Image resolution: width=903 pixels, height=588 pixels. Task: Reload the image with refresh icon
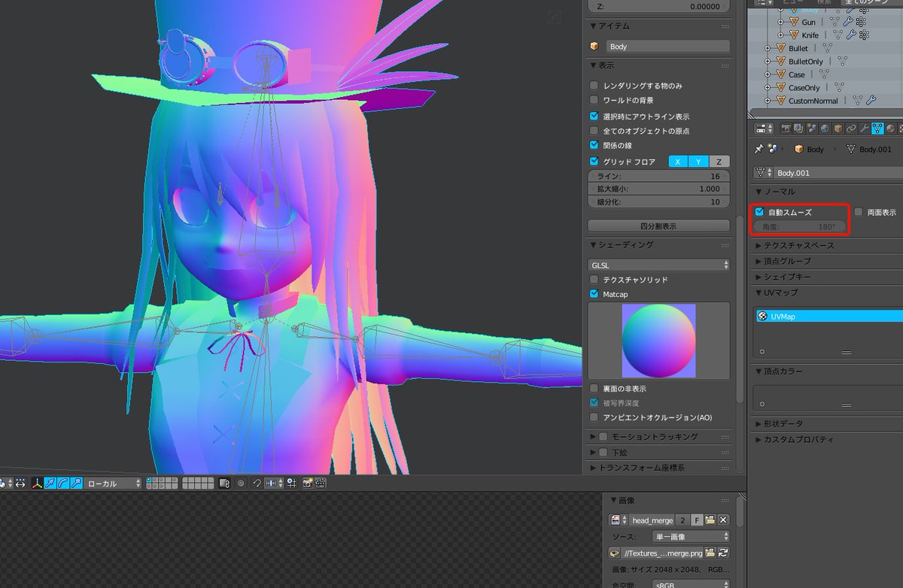(x=723, y=553)
